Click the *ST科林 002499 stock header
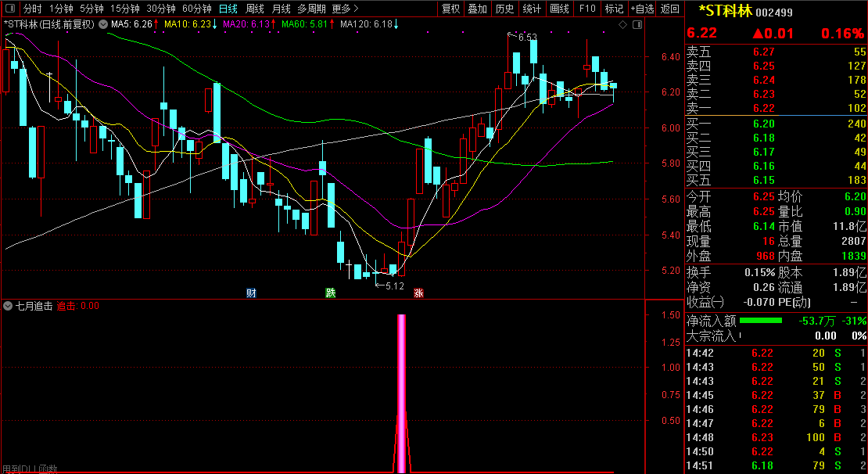Screen dimensions: 868x474 click(x=745, y=11)
